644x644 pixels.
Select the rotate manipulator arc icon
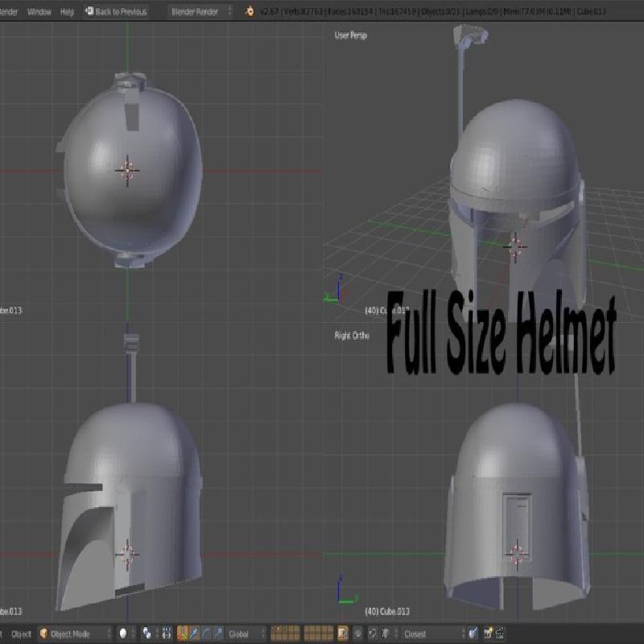click(206, 634)
